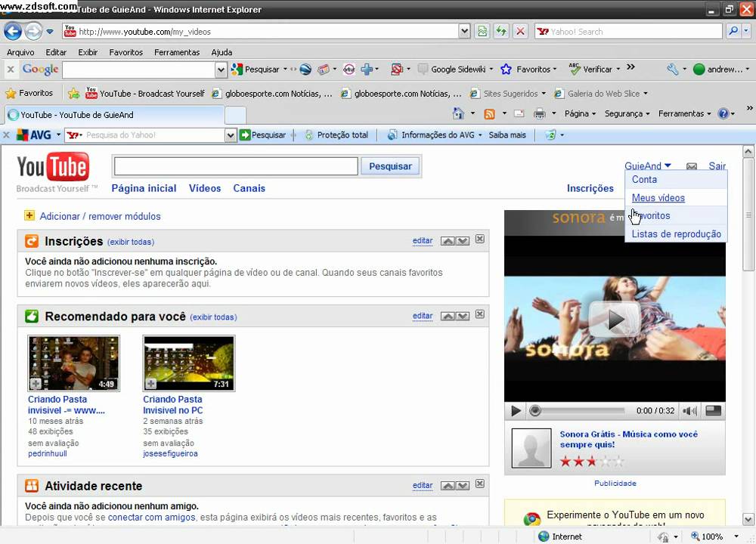
Task: Click the browser Back arrow button
Action: (13, 32)
